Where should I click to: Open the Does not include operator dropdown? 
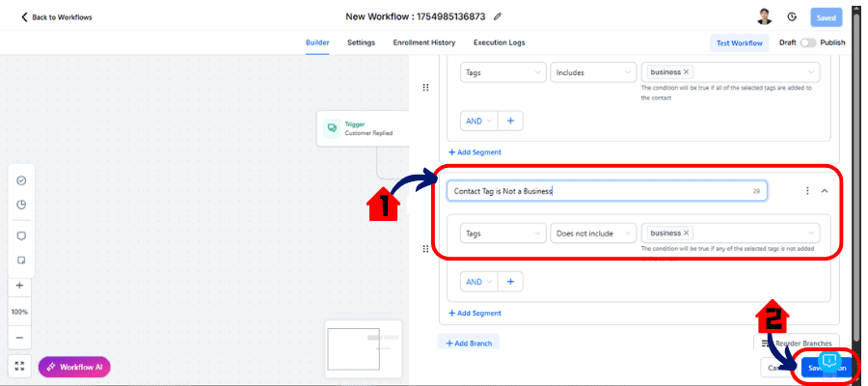(593, 233)
